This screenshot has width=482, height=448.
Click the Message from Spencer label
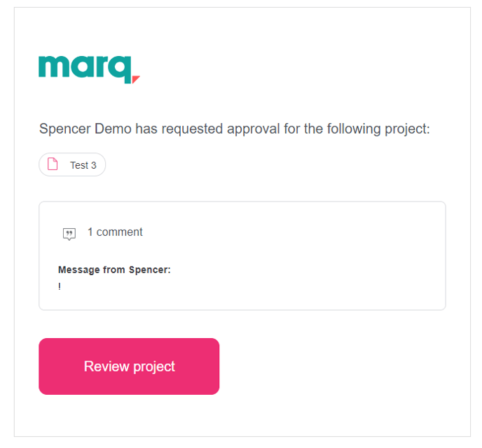pos(114,270)
